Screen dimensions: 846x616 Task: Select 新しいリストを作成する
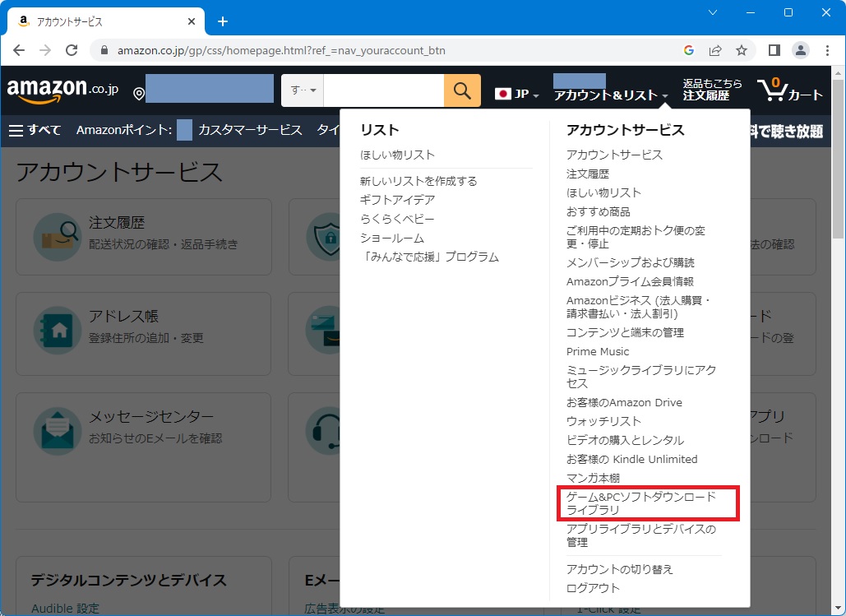point(418,181)
